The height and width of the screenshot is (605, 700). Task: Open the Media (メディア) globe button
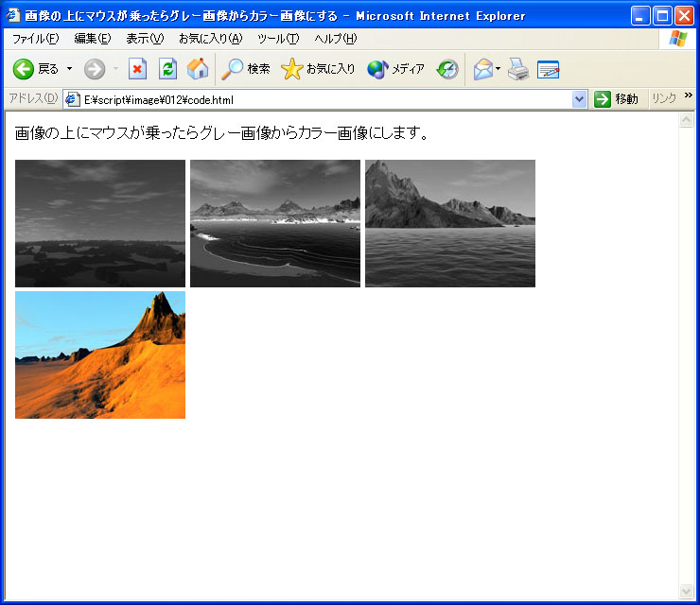pyautogui.click(x=395, y=69)
